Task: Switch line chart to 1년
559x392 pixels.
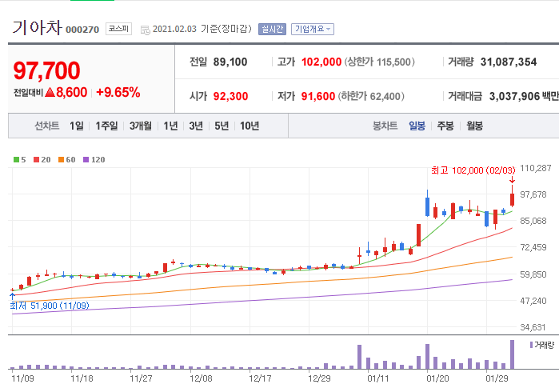Action: (170, 126)
